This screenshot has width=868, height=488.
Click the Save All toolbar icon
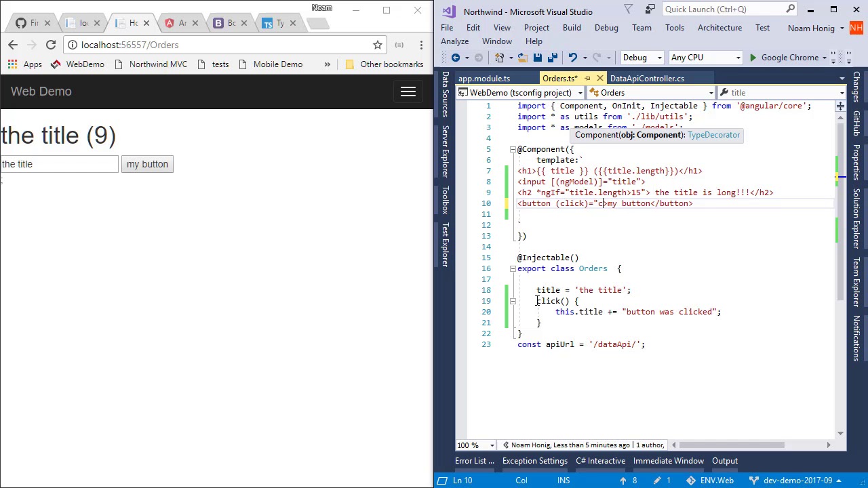552,58
